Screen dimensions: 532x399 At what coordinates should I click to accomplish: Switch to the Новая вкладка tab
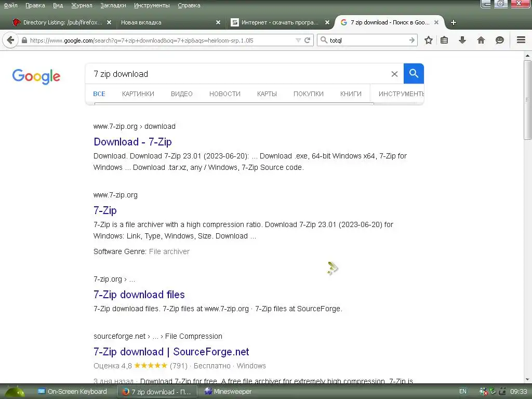(170, 22)
